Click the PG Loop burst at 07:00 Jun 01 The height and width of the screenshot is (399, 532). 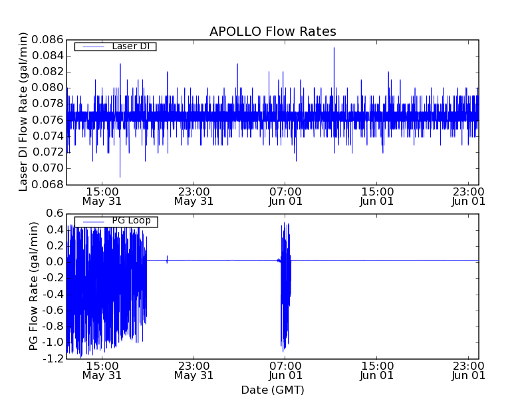(286, 287)
